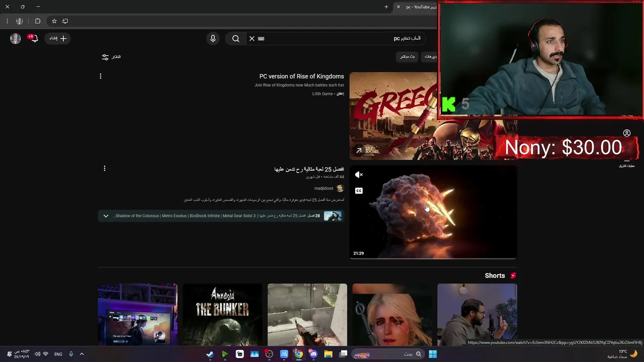Open options menu for Rise of Kingdoms ad

point(101,76)
